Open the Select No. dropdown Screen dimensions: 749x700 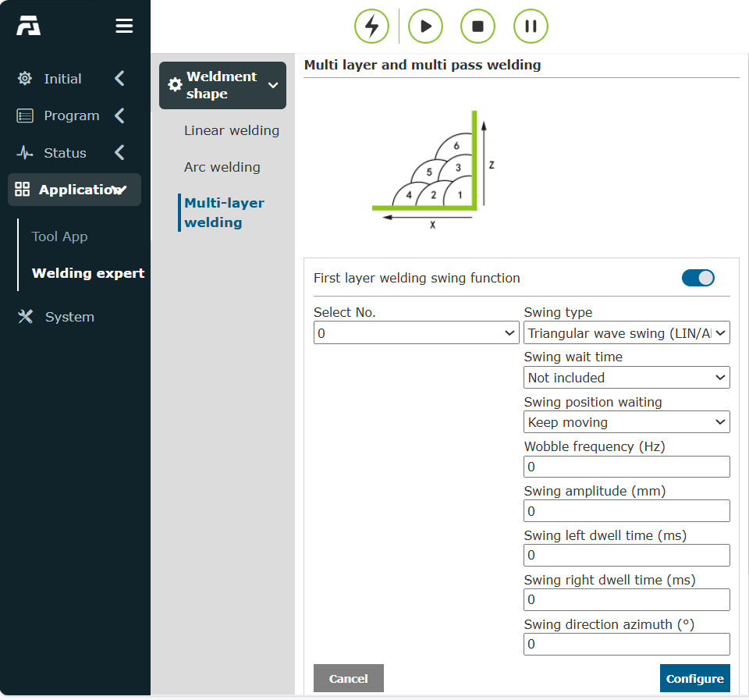coord(416,333)
